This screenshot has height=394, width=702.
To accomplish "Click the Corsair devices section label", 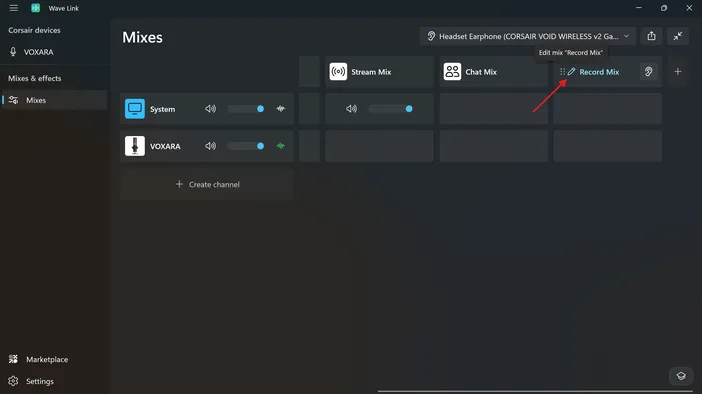I will [34, 30].
